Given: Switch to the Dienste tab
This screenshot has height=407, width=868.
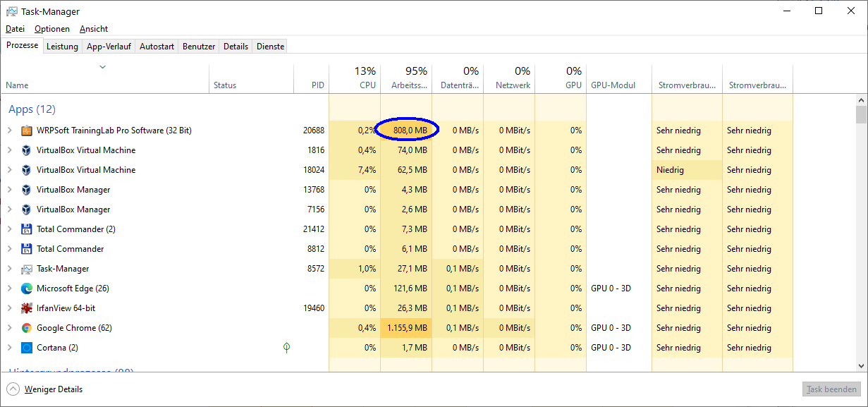Looking at the screenshot, I should click(x=270, y=47).
